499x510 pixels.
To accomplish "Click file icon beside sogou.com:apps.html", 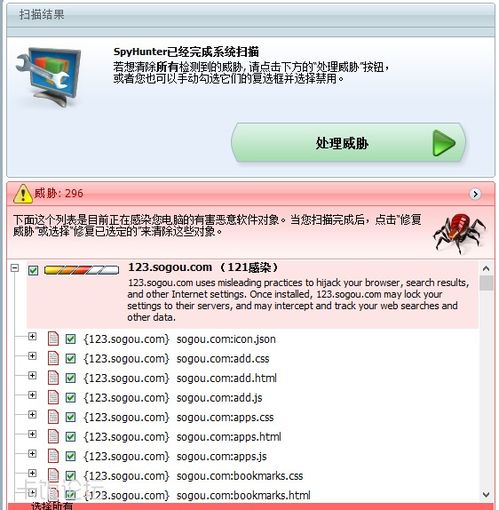I will click(53, 436).
